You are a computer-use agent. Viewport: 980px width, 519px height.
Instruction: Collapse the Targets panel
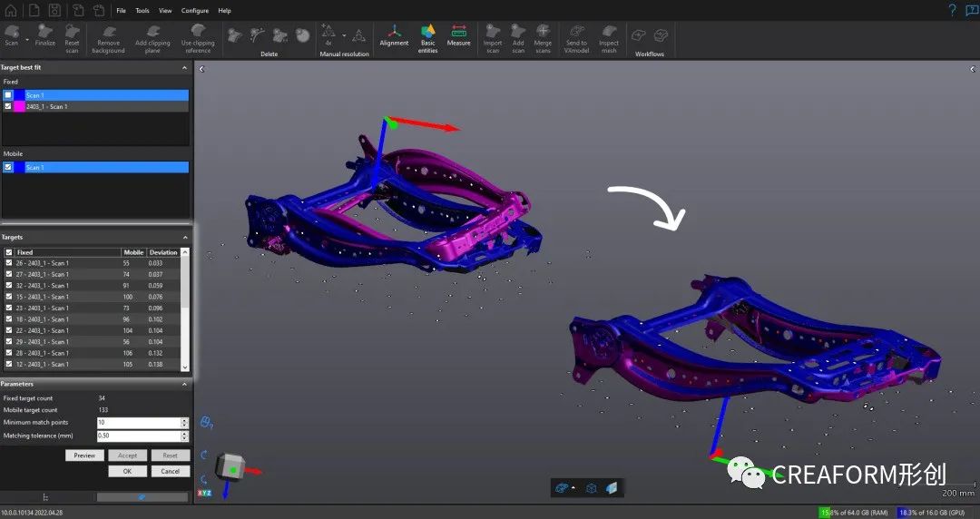pos(185,238)
